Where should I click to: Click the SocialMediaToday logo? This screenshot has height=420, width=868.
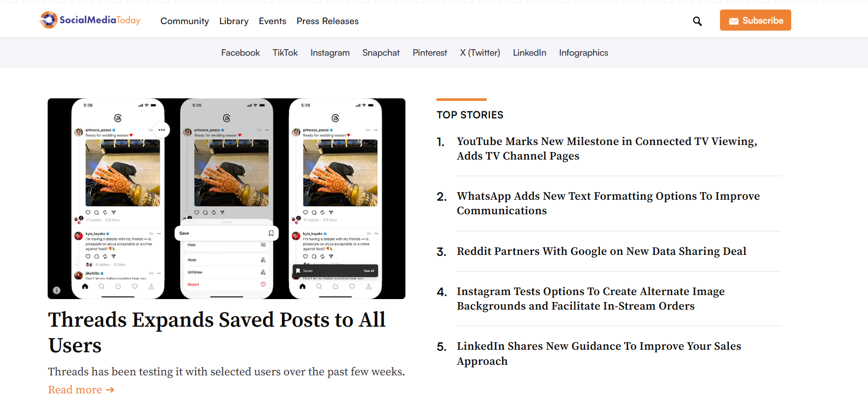90,20
